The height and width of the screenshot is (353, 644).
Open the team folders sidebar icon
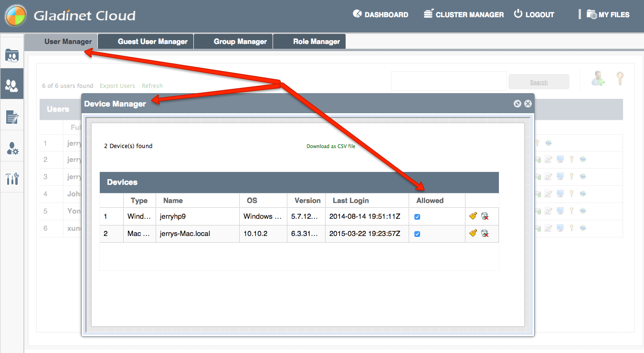coord(12,55)
